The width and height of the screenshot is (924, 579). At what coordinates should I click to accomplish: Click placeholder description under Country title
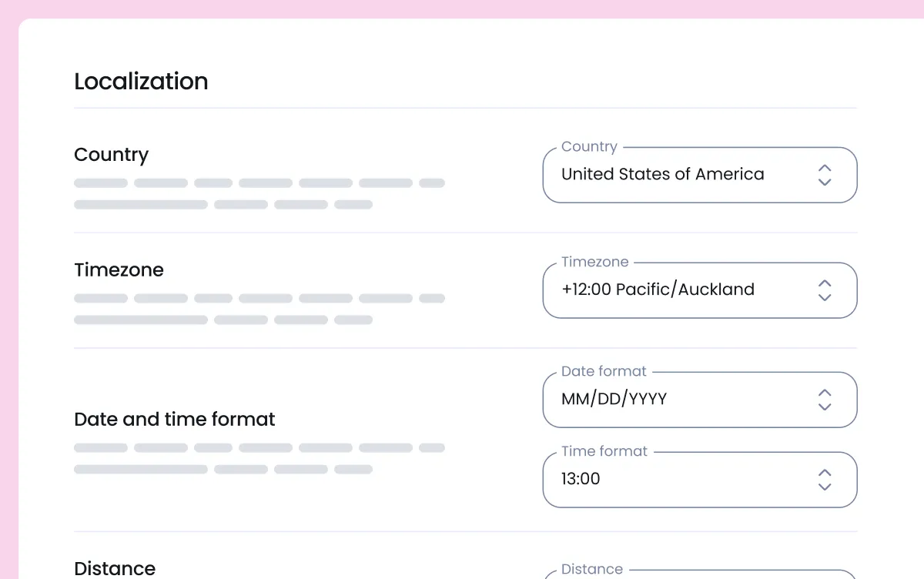[259, 194]
